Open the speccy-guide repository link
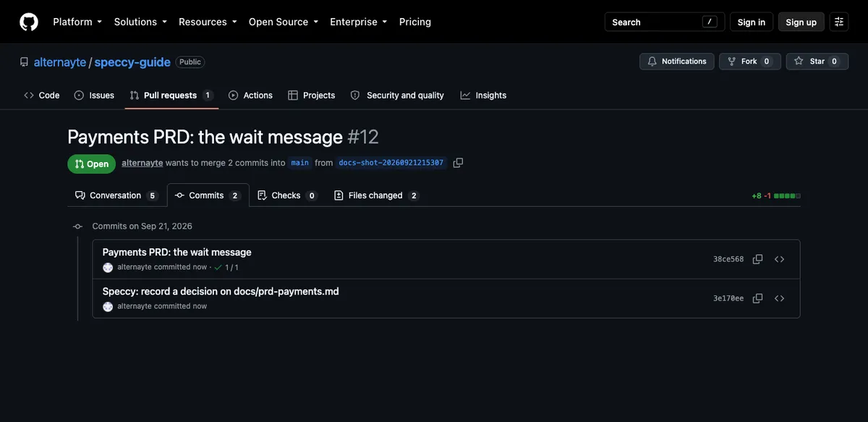868x422 pixels. [x=132, y=62]
